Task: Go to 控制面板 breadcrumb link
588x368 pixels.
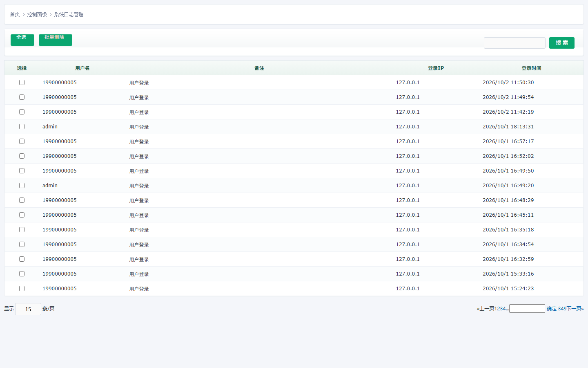Action: [x=37, y=14]
